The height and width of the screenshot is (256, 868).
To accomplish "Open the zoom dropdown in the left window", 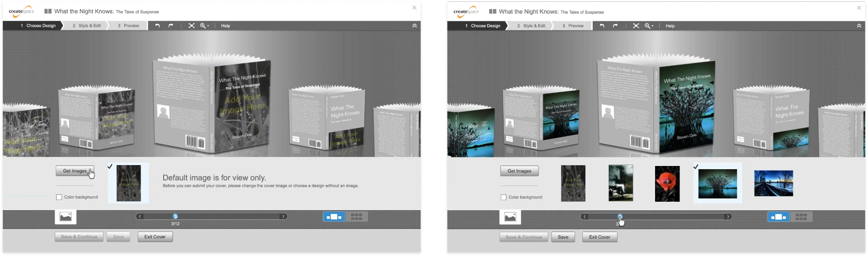I will point(205,26).
